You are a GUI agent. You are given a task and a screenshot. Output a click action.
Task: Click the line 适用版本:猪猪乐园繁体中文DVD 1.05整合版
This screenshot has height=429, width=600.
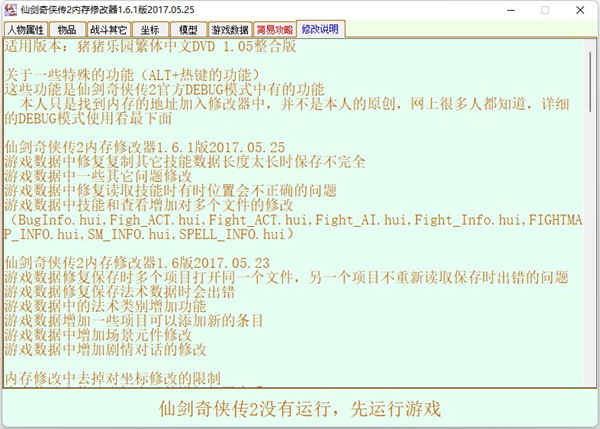pos(150,46)
